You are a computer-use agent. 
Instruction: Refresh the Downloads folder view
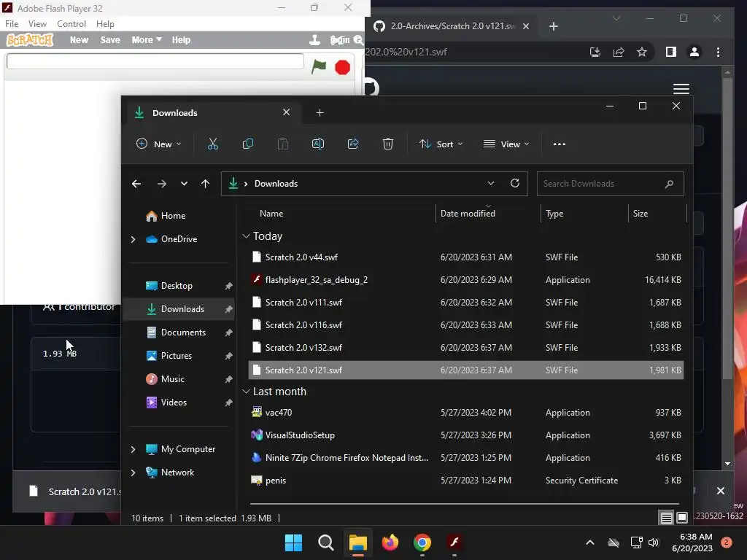(x=515, y=183)
